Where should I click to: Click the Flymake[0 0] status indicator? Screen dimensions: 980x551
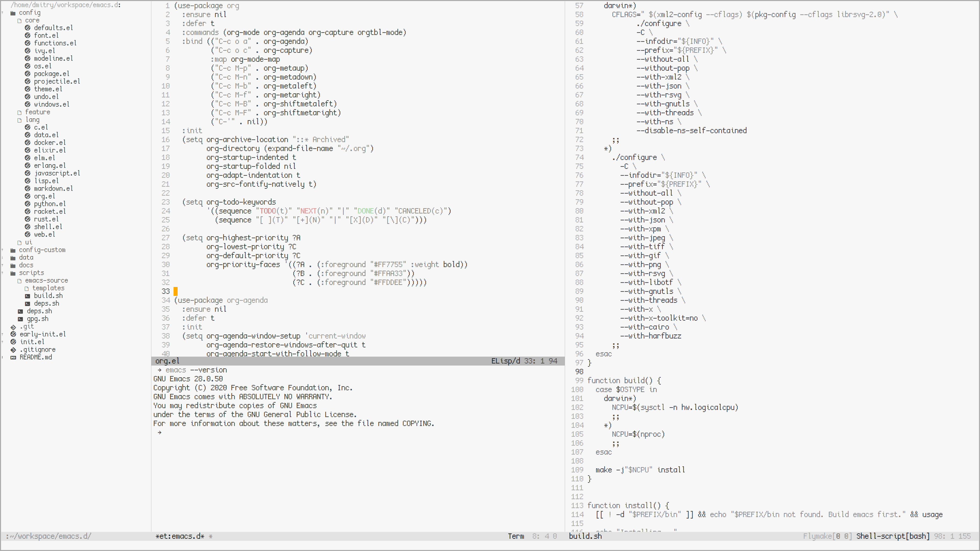pos(827,536)
